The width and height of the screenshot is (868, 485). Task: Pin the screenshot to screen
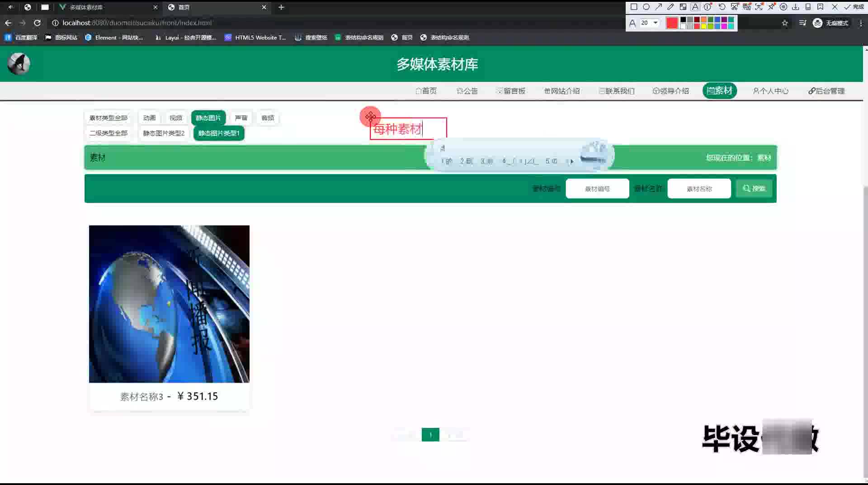tap(771, 7)
